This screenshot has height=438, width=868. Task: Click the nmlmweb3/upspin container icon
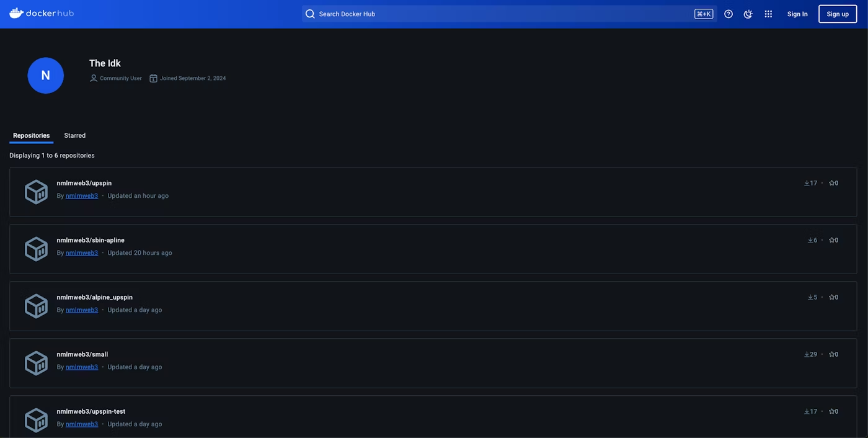pos(36,192)
